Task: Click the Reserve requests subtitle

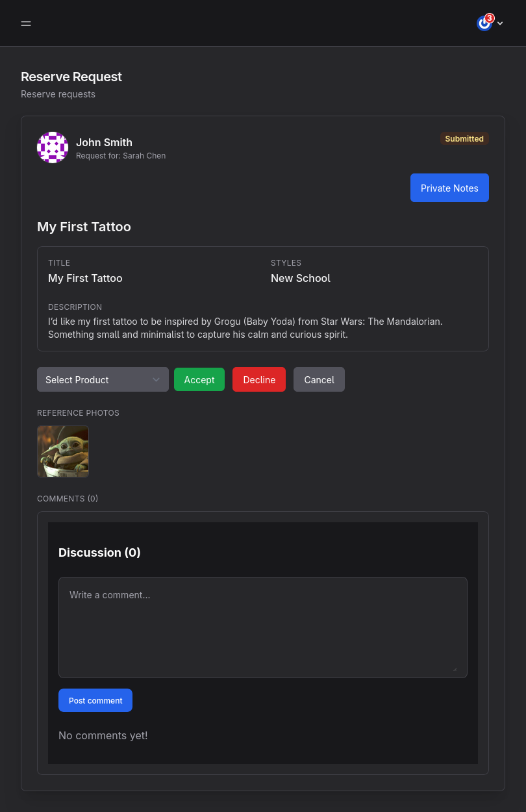Action: 58,94
